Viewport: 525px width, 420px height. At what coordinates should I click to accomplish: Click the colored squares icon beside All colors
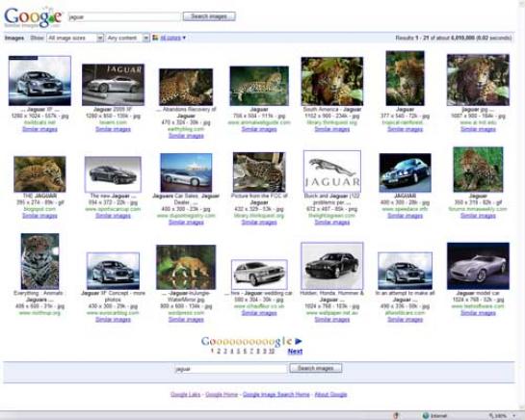coord(155,38)
